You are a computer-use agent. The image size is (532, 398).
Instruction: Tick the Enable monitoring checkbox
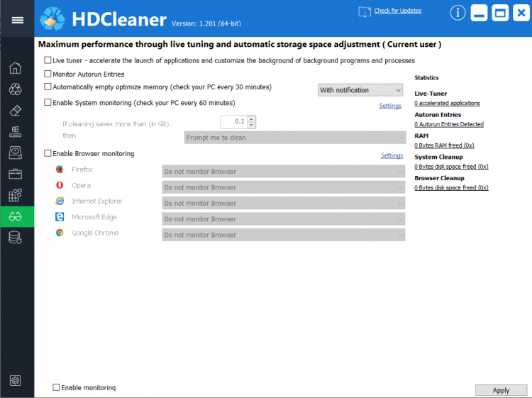[56, 387]
